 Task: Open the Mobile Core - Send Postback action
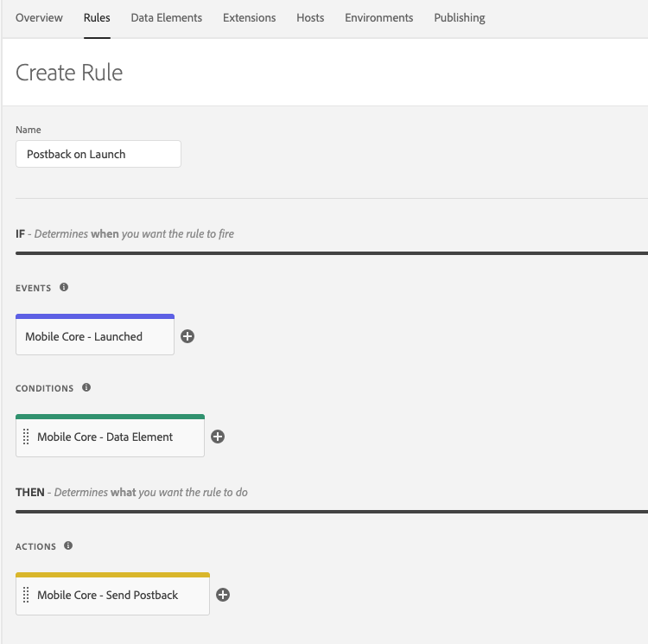point(112,594)
